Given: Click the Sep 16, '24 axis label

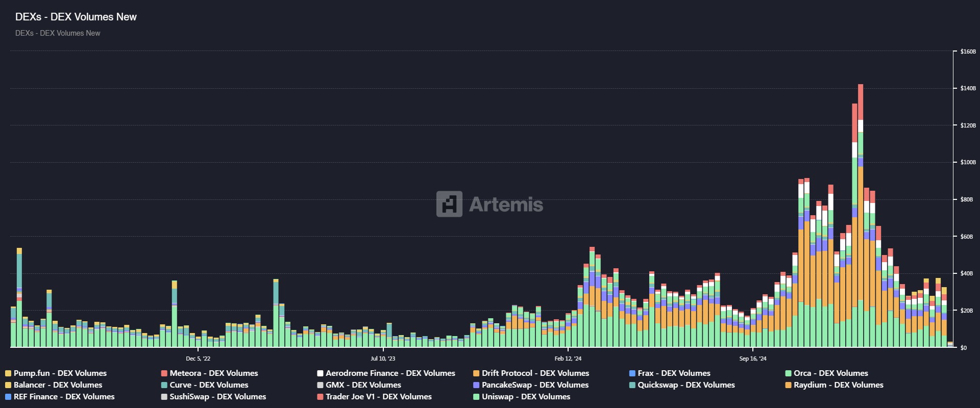Looking at the screenshot, I should (753, 359).
